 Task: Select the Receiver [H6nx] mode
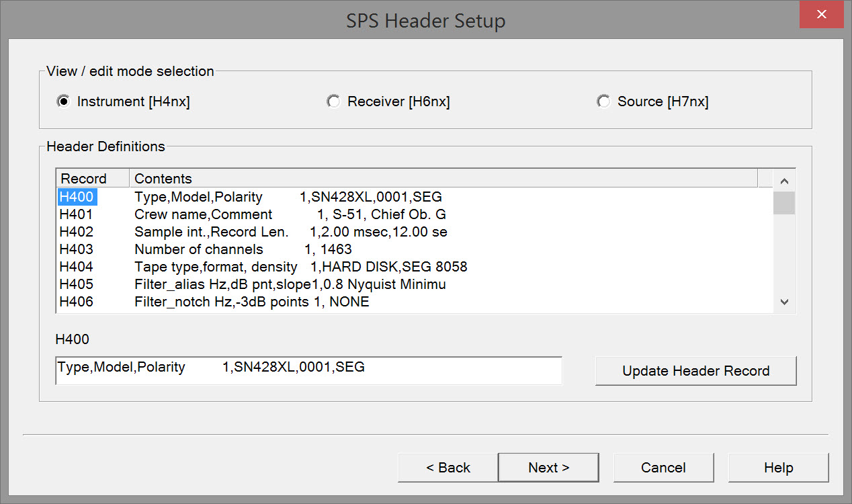(x=333, y=101)
